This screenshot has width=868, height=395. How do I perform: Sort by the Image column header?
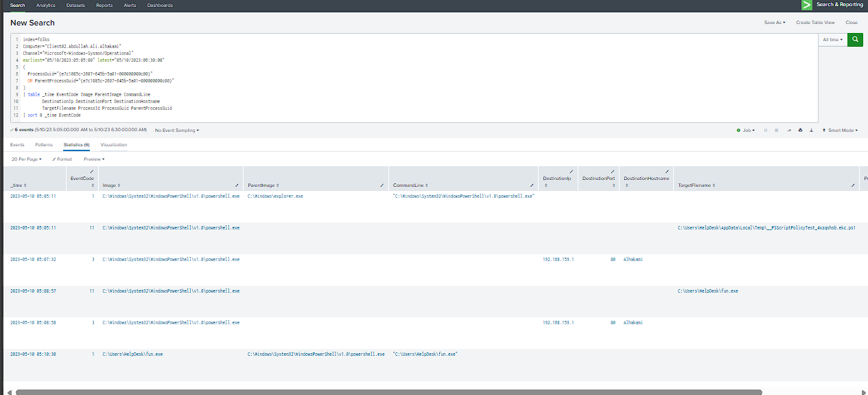(x=110, y=185)
